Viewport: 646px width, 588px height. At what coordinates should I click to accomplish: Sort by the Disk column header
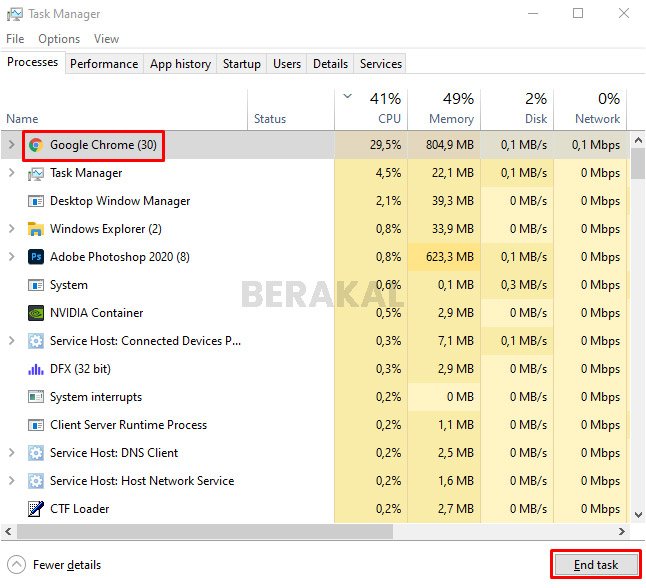tap(517, 110)
